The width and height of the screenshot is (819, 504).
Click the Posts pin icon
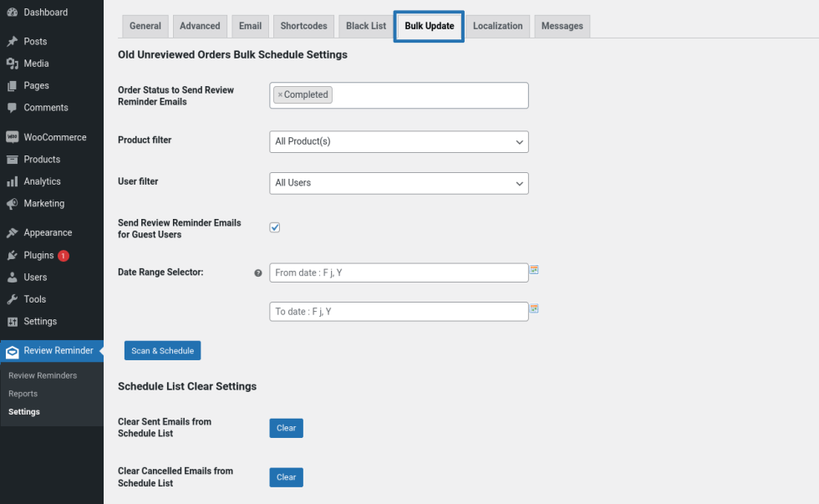click(x=12, y=42)
